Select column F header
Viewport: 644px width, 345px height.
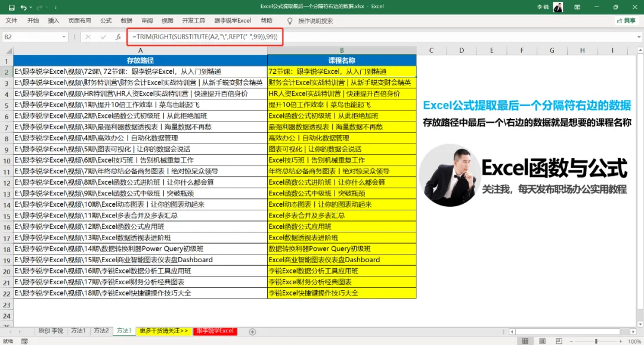coord(522,51)
